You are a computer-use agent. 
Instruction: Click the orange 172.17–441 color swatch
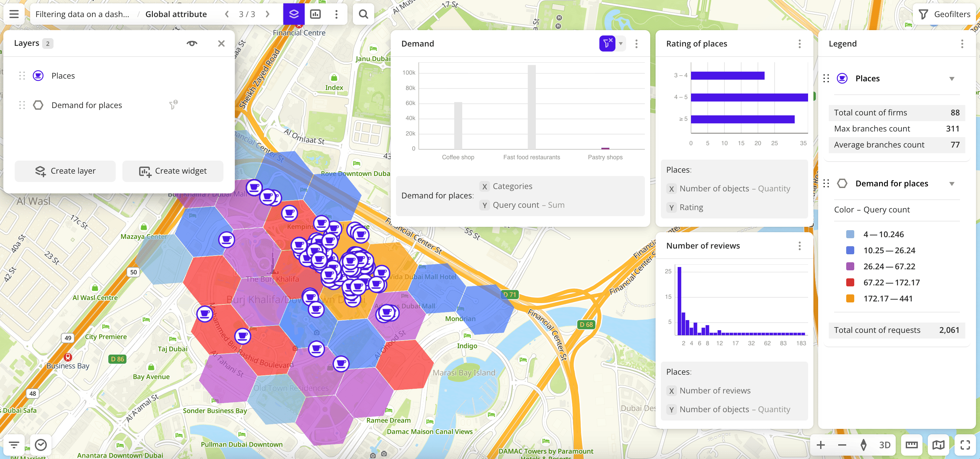(850, 298)
